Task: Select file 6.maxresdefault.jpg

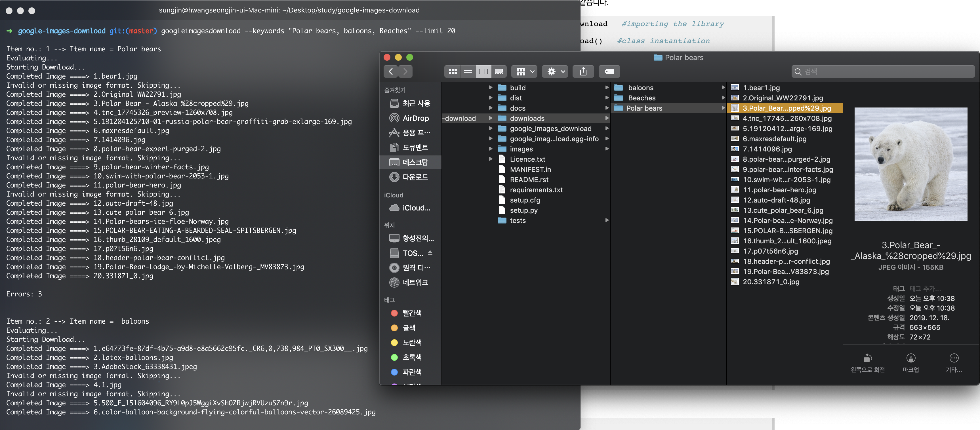Action: tap(785, 139)
